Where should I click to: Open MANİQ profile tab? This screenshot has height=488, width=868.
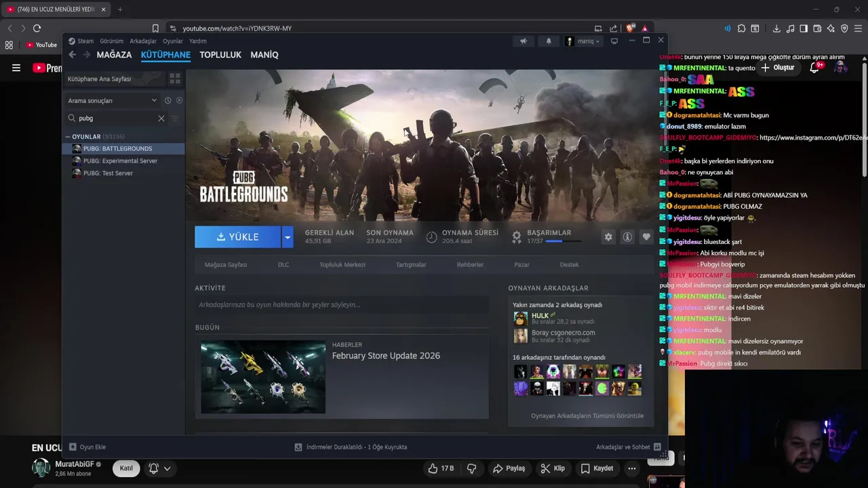point(264,55)
